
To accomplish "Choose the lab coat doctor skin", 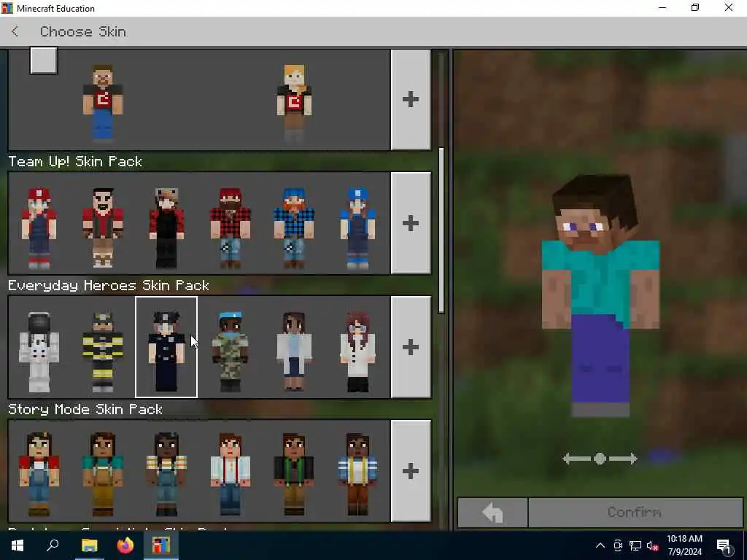I will point(294,351).
